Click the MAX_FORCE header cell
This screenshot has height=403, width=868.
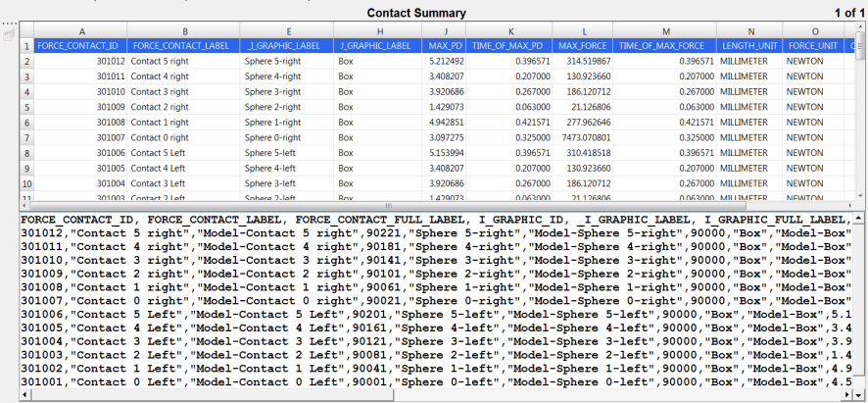583,45
